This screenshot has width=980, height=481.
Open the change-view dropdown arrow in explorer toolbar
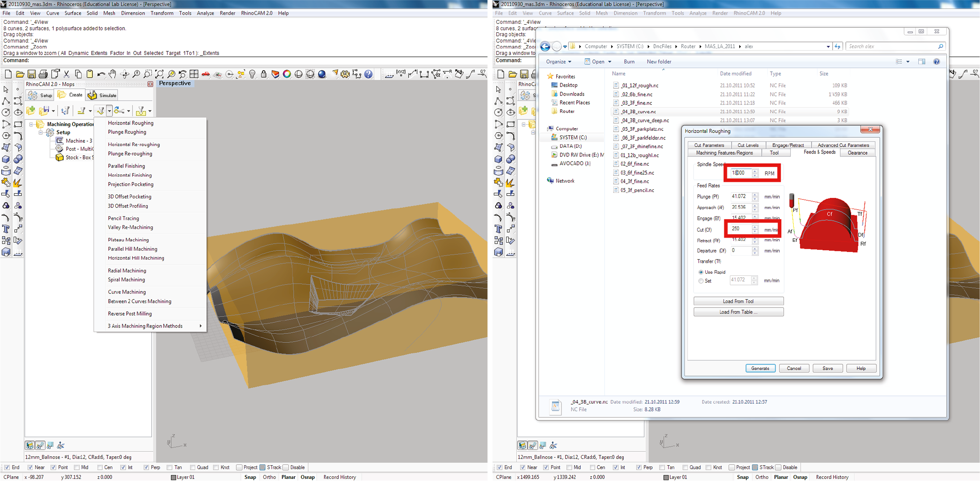908,62
